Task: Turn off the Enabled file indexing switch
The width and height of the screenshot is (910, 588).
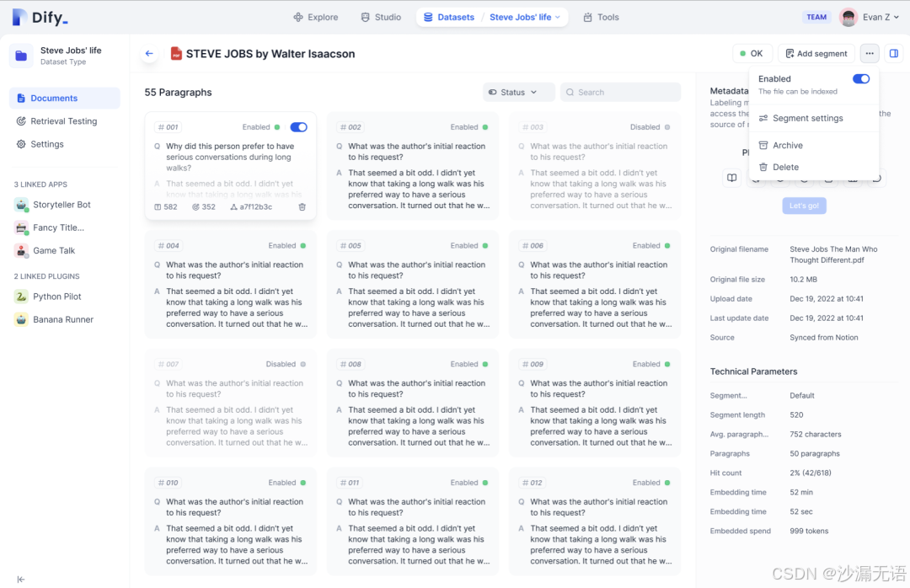Action: (x=860, y=78)
